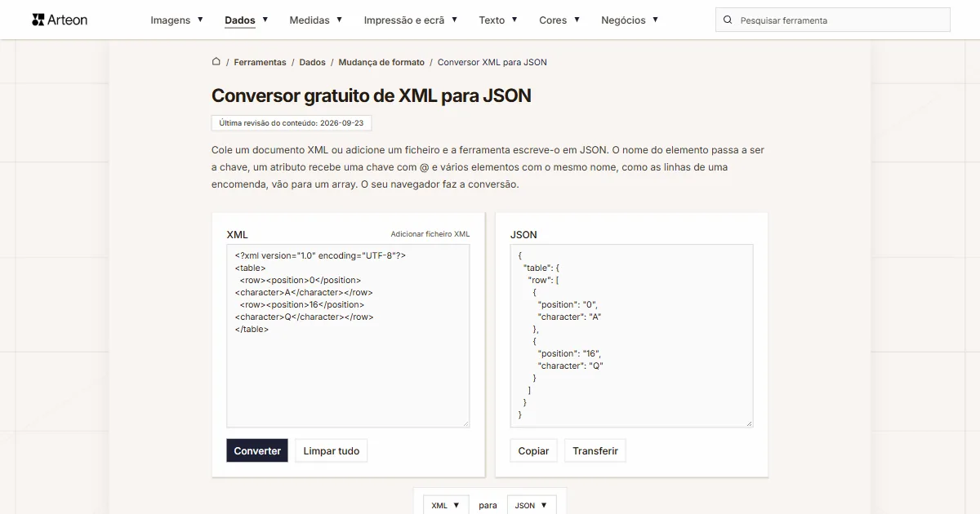Viewport: 980px width, 514px height.
Task: Click inside the XML input text area
Action: pyautogui.click(x=348, y=335)
